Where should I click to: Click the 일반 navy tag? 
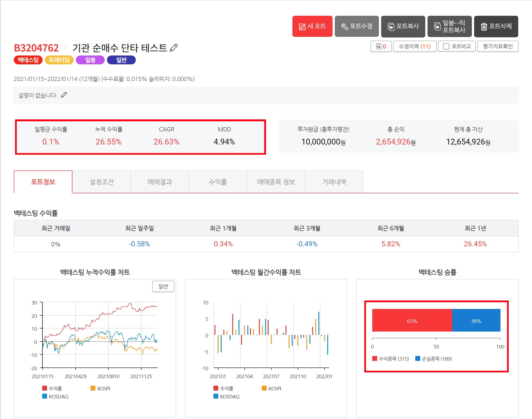(x=121, y=60)
